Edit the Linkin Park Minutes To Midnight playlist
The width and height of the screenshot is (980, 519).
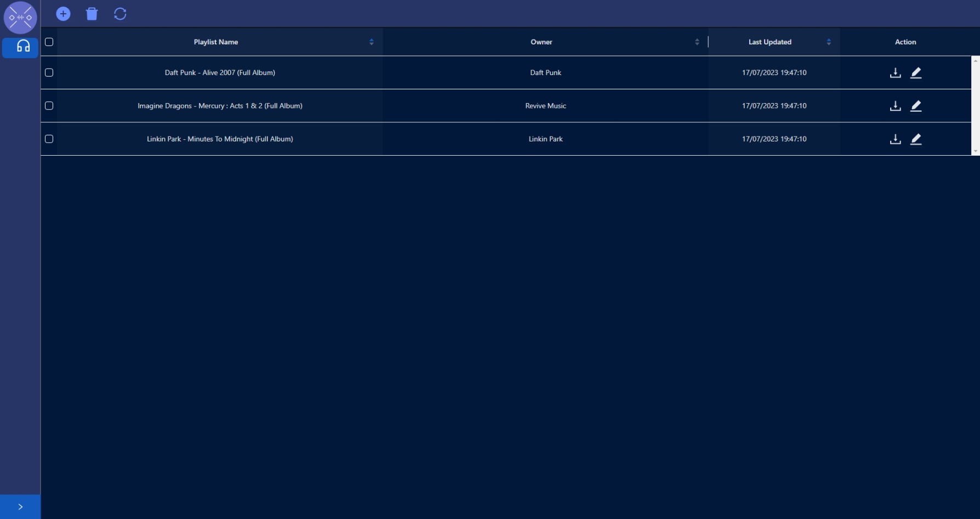(916, 139)
